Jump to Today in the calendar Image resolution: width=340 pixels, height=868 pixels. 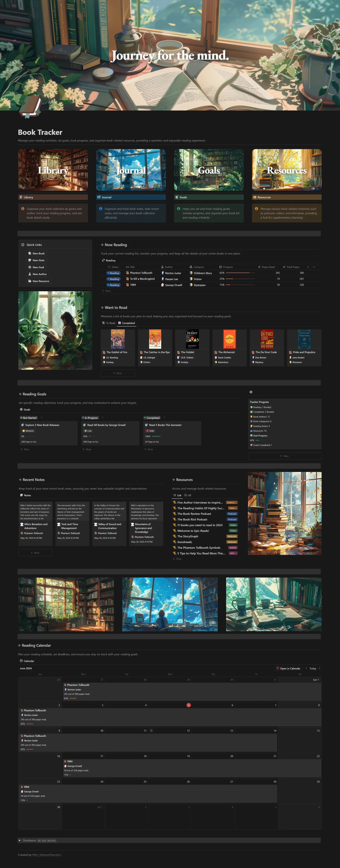pos(313,669)
